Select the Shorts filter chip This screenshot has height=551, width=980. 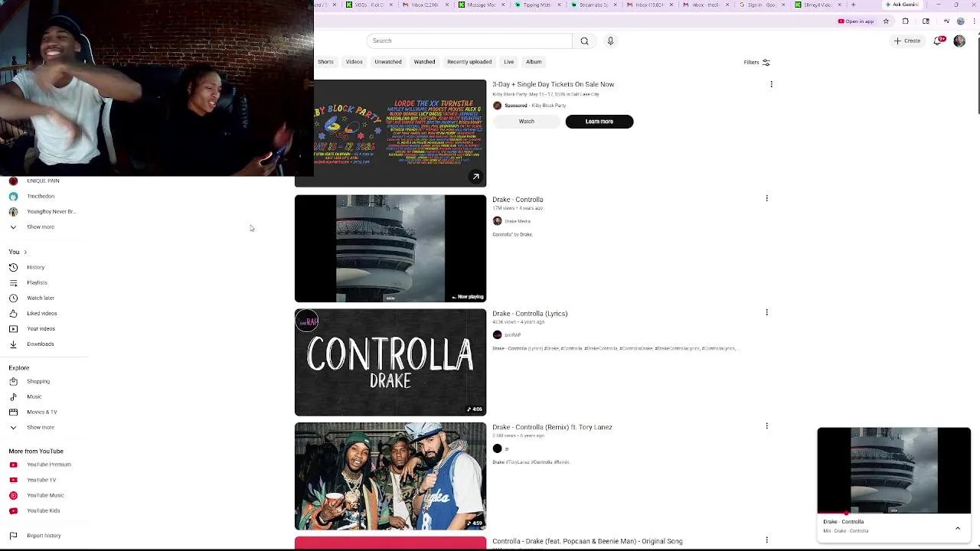tap(325, 62)
